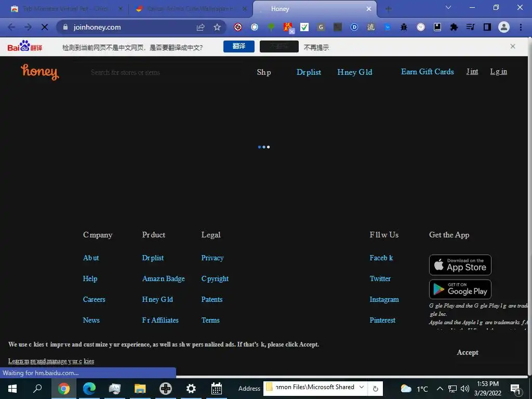Share this page from address bar
The image size is (532, 399).
(x=201, y=27)
